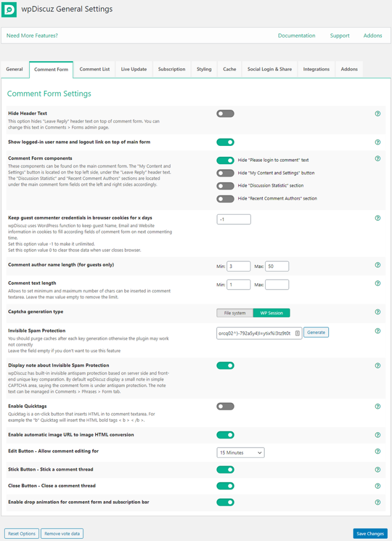
Task: Disable Display note about Invisible Spam Protection
Action: point(226,366)
